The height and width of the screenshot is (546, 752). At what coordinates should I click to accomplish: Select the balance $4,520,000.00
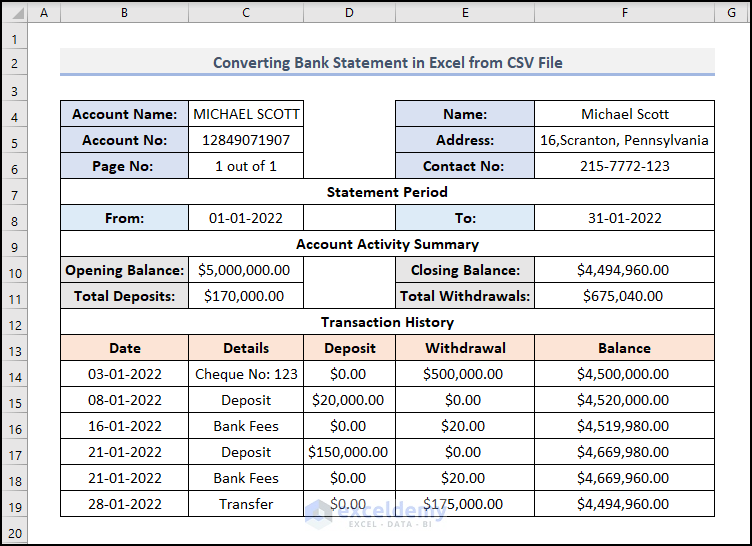(x=624, y=400)
